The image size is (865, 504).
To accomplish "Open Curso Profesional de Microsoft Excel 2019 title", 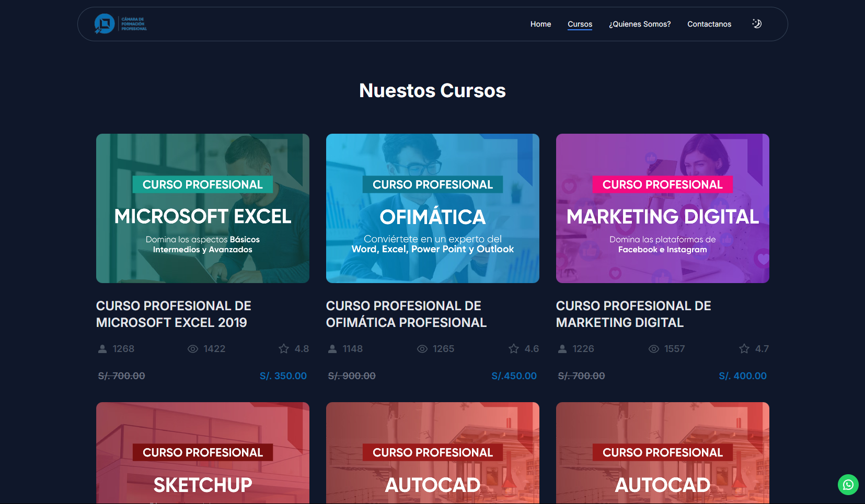I will (174, 314).
